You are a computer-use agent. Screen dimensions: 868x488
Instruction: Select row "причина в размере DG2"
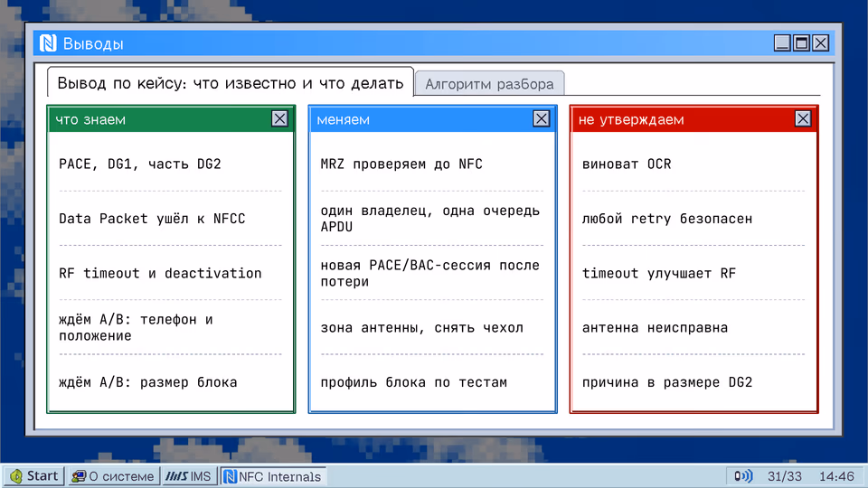[x=693, y=381]
